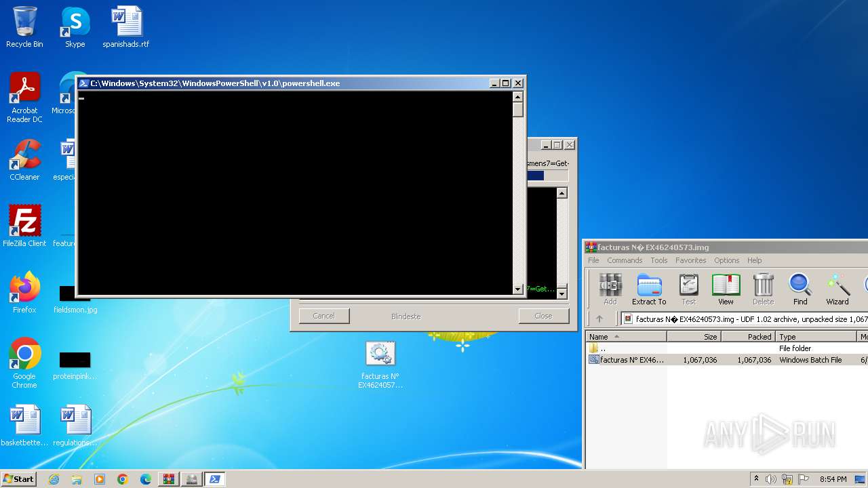The width and height of the screenshot is (868, 488).
Task: Click Internet Explorer in the taskbar
Action: click(54, 479)
